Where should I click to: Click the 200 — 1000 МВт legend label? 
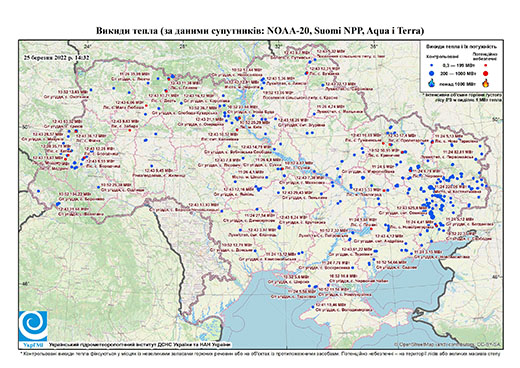pos(458,73)
